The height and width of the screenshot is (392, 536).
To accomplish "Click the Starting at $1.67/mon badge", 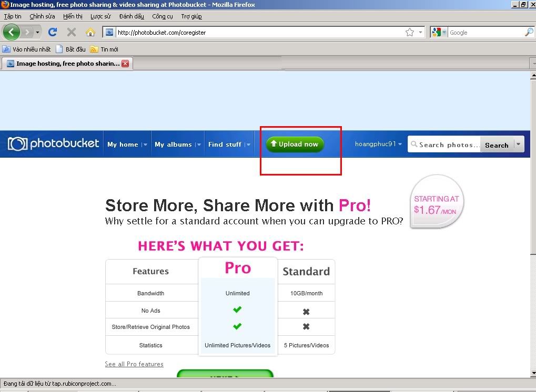I will tap(437, 201).
